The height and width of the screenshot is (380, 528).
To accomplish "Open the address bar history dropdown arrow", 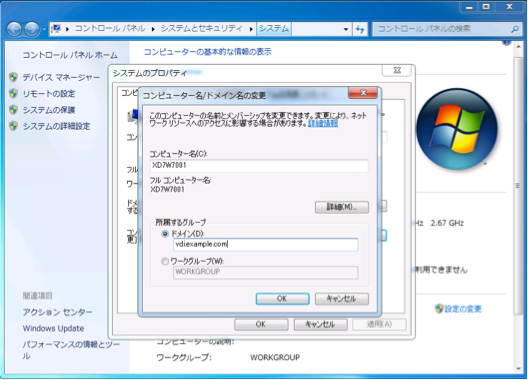I will click(x=345, y=29).
